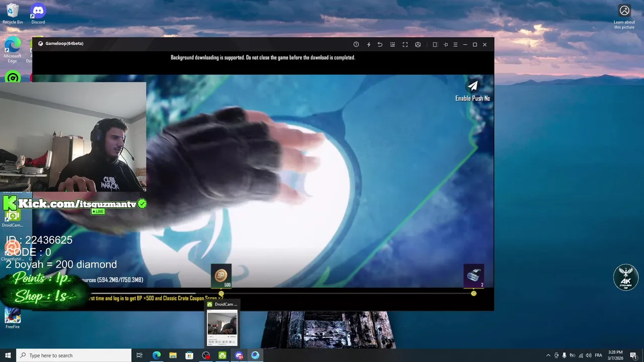Screen dimensions: 644x362
Task: Expand the hidden system tray icons
Action: click(548, 355)
